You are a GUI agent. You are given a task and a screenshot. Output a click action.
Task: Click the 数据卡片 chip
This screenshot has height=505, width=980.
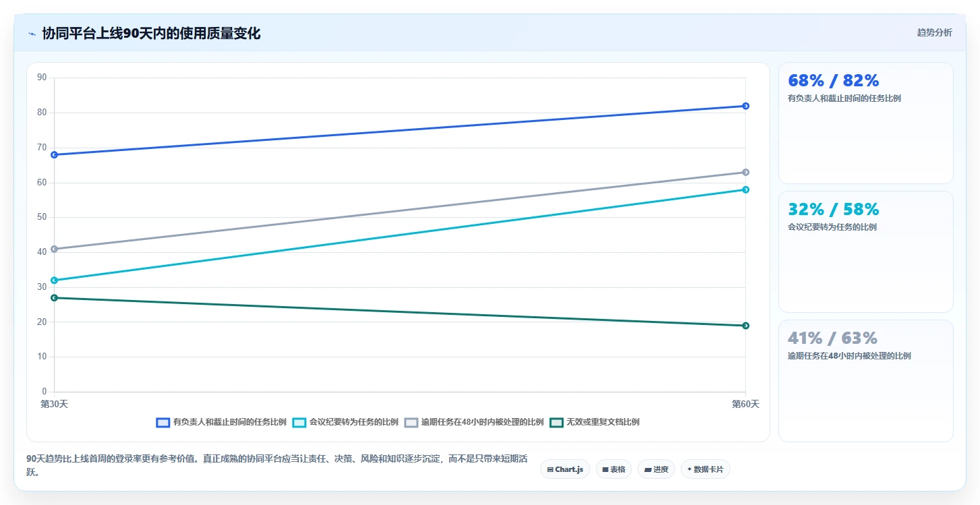[x=705, y=469]
